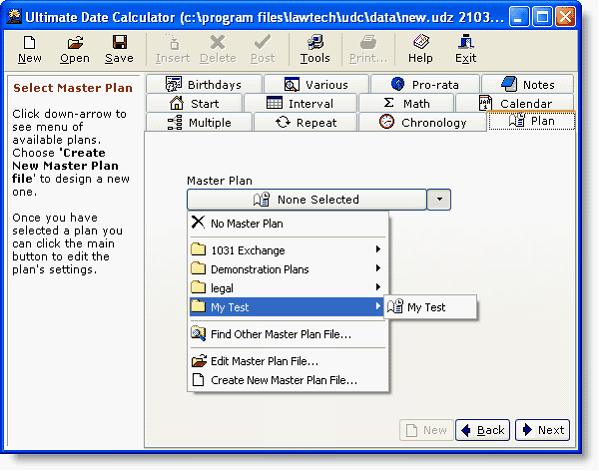599x471 pixels.
Task: Open the Calendar tab
Action: (515, 103)
